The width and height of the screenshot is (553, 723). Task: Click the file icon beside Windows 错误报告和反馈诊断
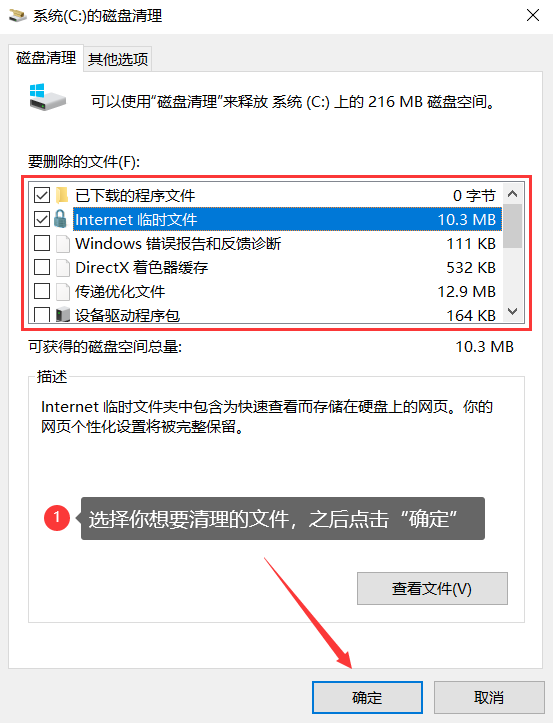pyautogui.click(x=62, y=243)
